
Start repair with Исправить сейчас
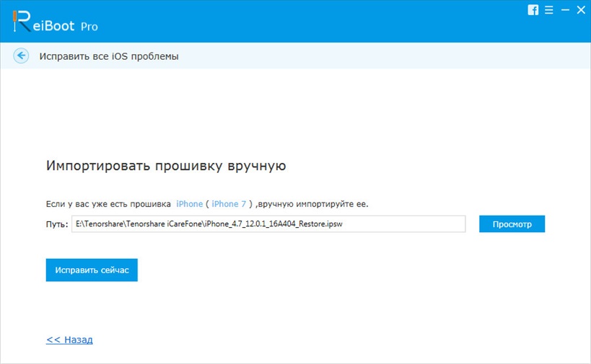[x=92, y=270]
